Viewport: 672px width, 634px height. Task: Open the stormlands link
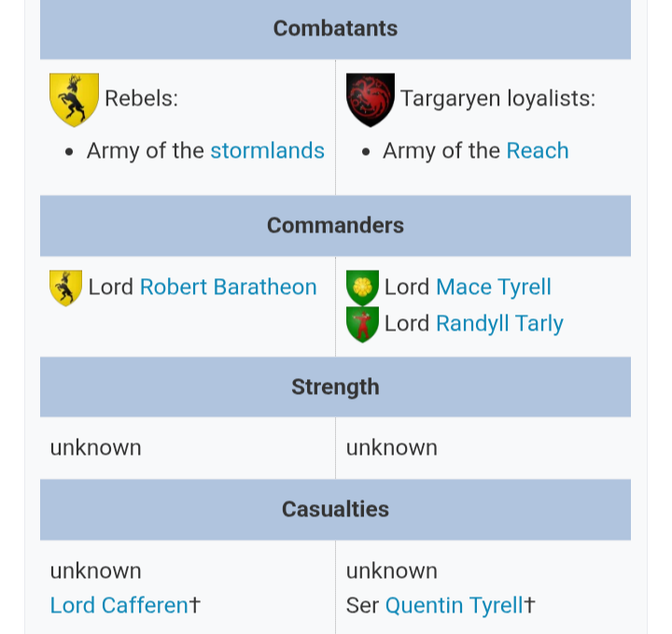pyautogui.click(x=268, y=151)
